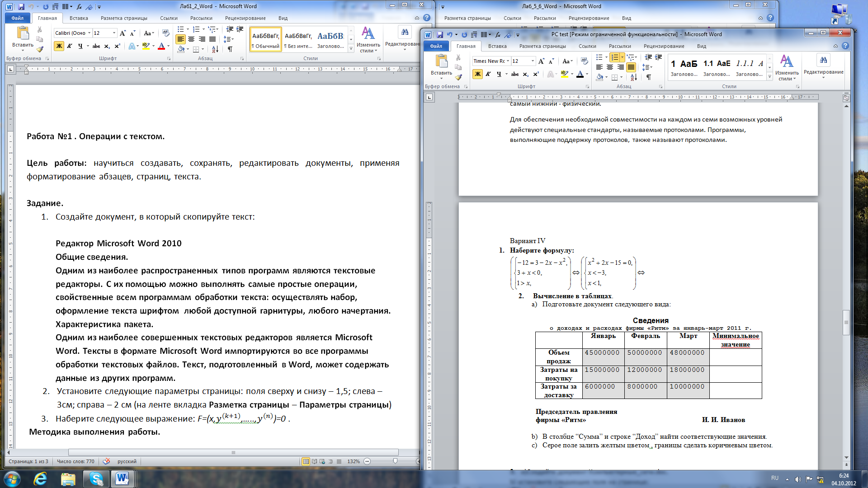Toggle Center alignment in Лаб1_2_Word window
This screenshot has width=868, height=488.
[191, 39]
